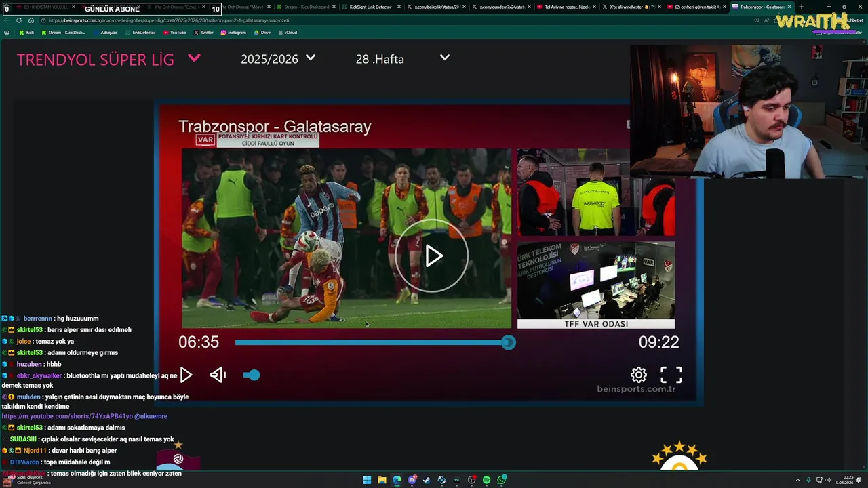This screenshot has width=868, height=488.
Task: Open File Explorer from taskbar
Action: (x=382, y=480)
